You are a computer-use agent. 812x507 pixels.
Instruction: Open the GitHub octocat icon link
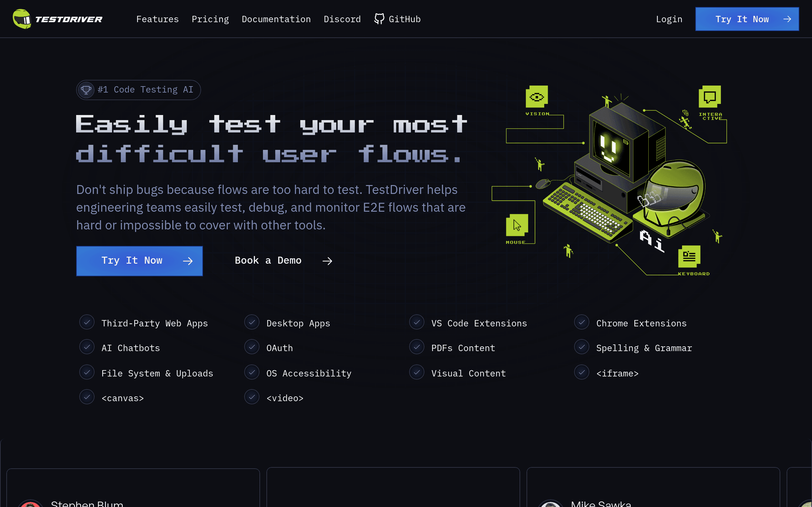[379, 19]
